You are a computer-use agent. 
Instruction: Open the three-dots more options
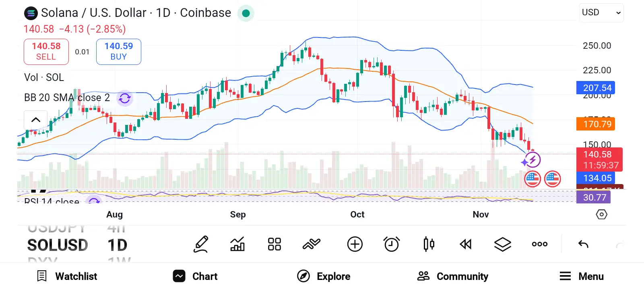click(539, 244)
